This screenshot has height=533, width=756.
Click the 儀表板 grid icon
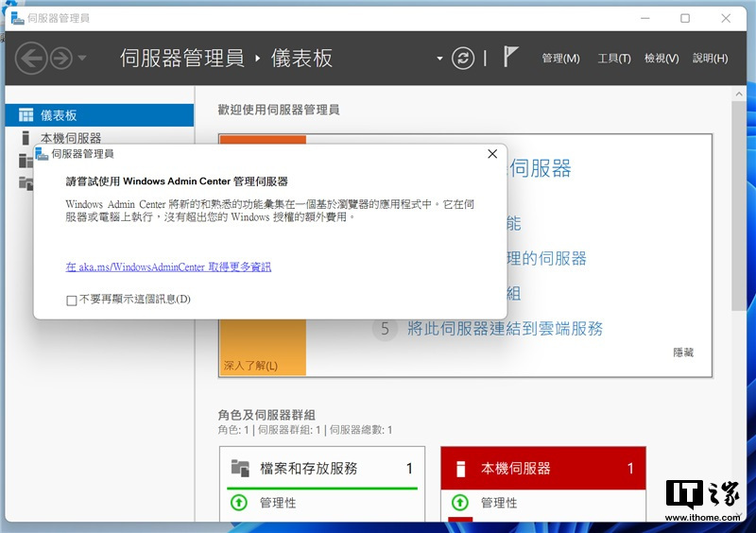point(26,115)
